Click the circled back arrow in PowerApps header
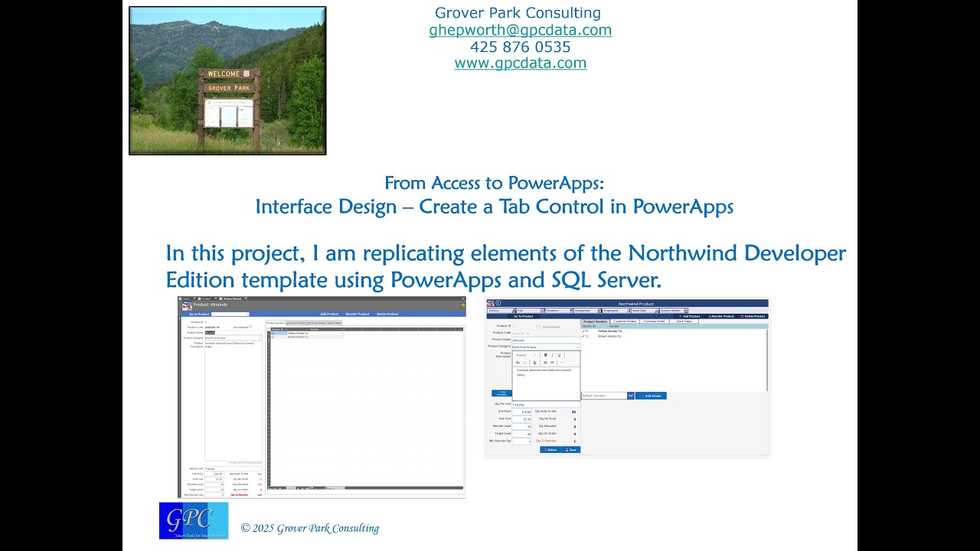The image size is (980, 551). click(x=498, y=303)
